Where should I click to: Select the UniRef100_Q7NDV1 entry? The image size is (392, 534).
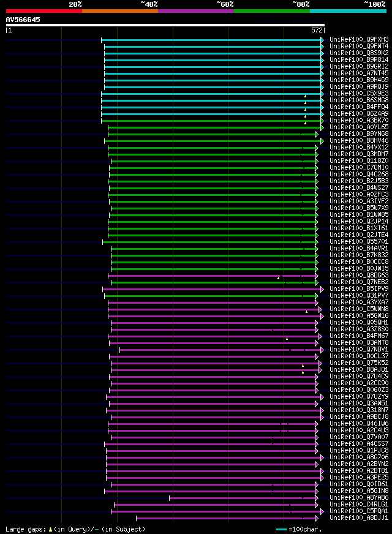pyautogui.click(x=359, y=350)
